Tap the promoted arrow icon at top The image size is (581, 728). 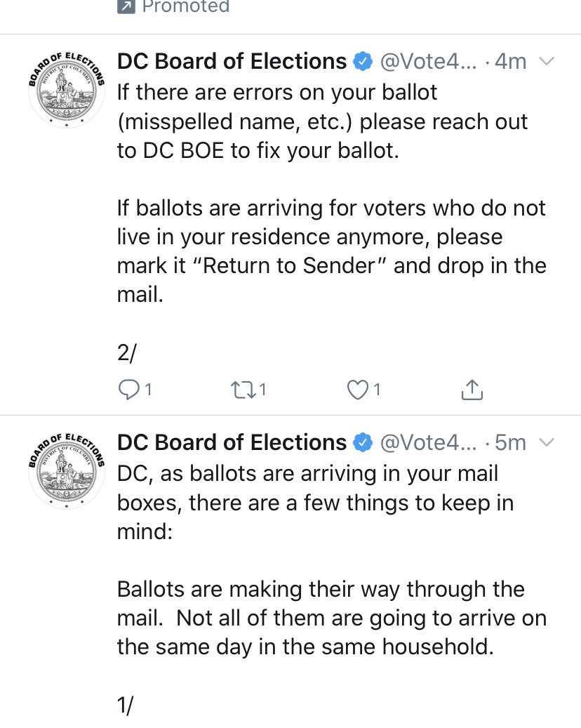tap(126, 6)
